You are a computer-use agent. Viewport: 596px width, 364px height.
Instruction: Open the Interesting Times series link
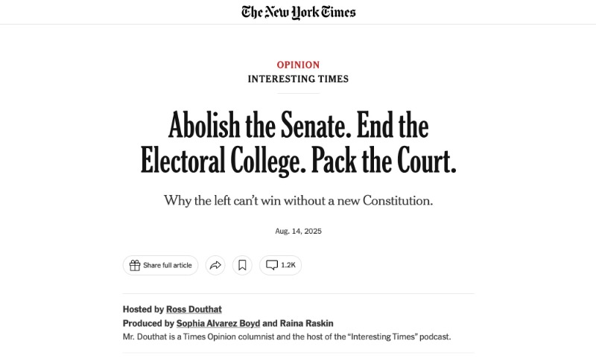click(x=298, y=79)
